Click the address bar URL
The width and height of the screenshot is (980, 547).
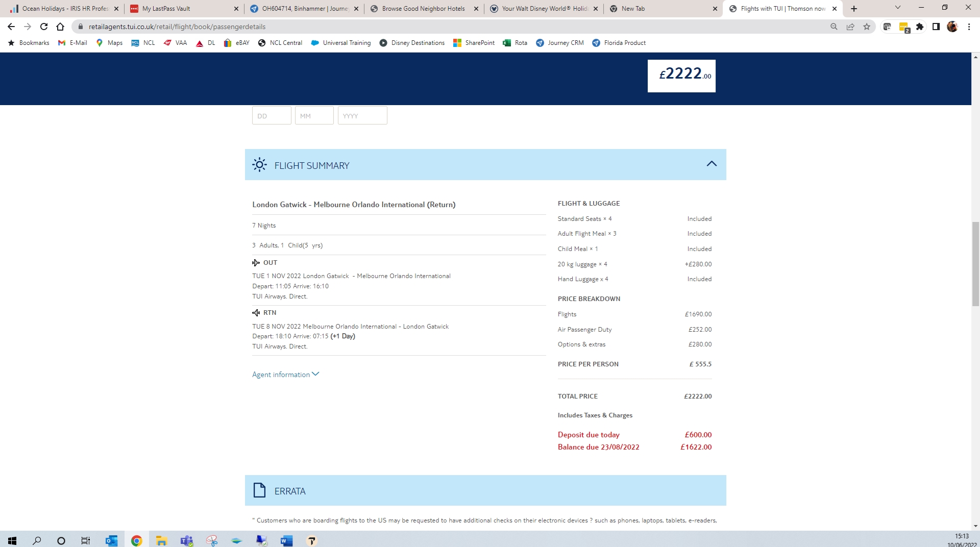tap(177, 27)
